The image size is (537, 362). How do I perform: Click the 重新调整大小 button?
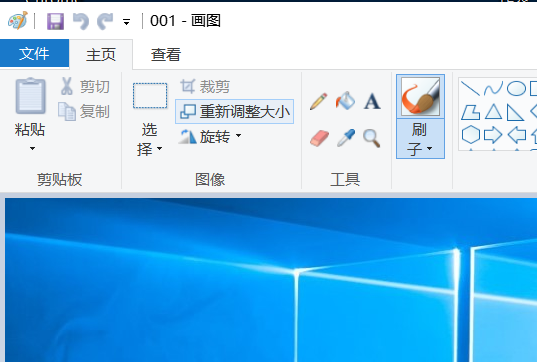tap(235, 112)
